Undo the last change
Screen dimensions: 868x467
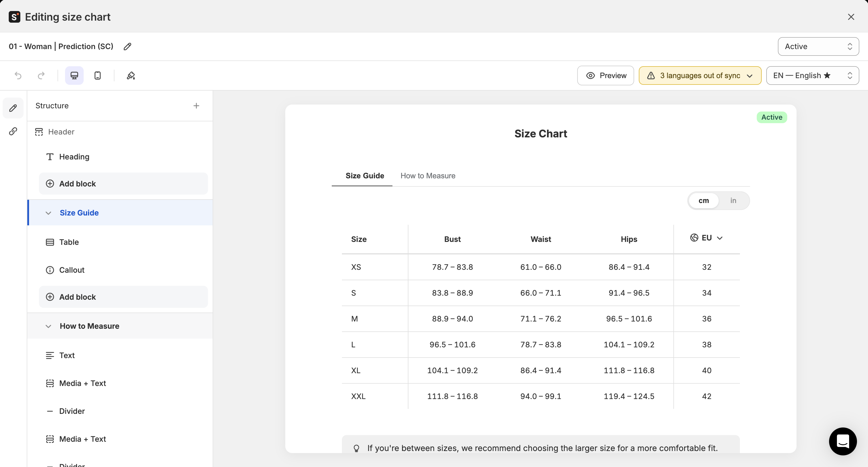coord(18,76)
